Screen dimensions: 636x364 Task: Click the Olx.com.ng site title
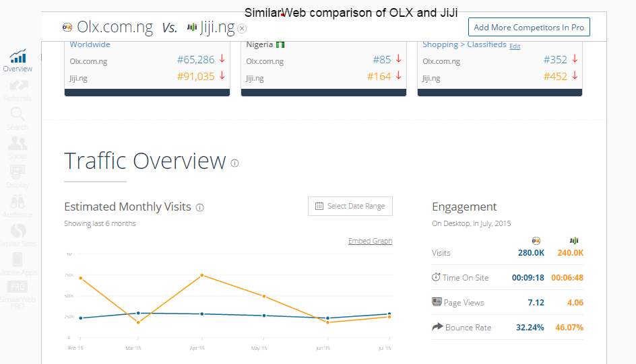point(115,27)
